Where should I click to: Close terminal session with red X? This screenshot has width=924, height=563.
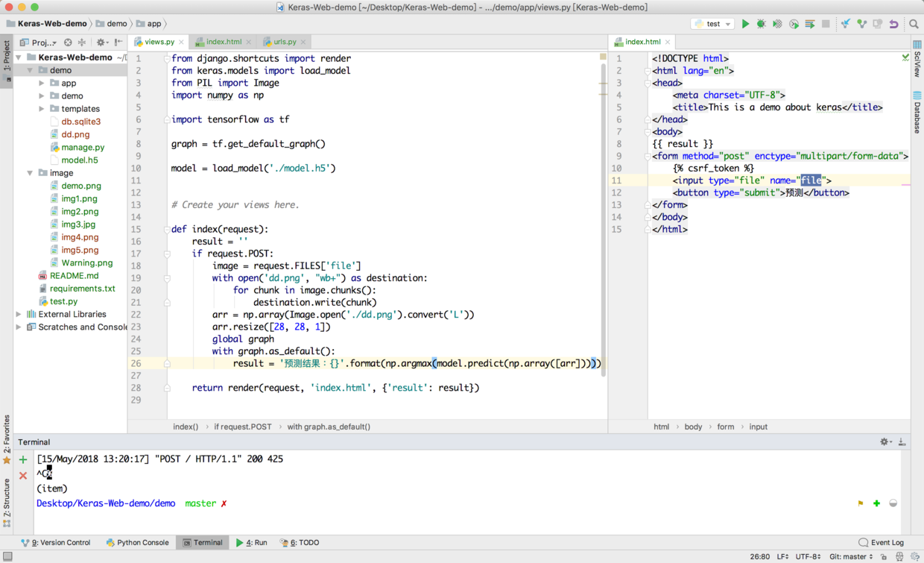point(23,475)
